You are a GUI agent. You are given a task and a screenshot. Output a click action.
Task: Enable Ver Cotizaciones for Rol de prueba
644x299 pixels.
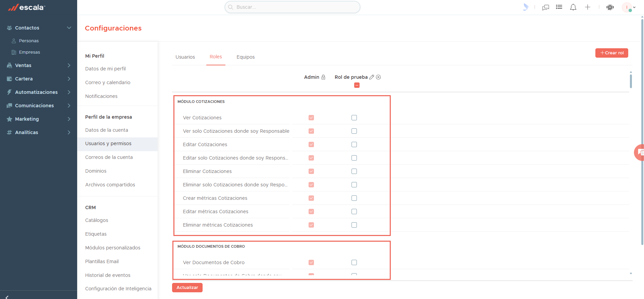(354, 118)
